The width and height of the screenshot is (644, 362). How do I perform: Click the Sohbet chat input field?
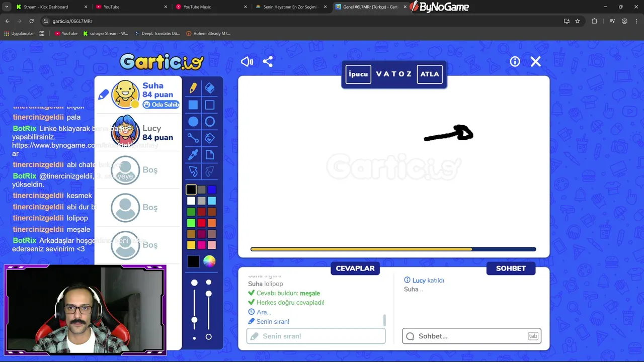pos(471,336)
